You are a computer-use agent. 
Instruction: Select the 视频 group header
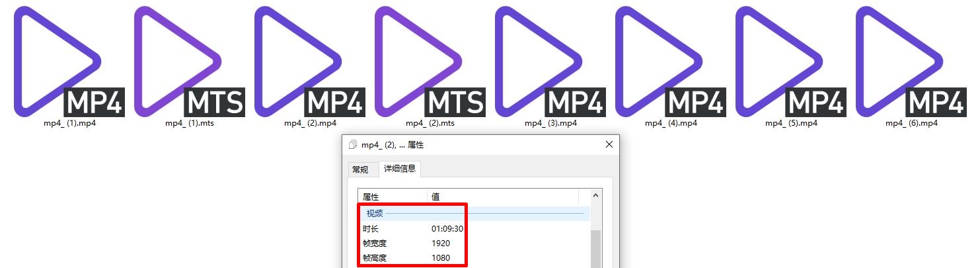(375, 213)
